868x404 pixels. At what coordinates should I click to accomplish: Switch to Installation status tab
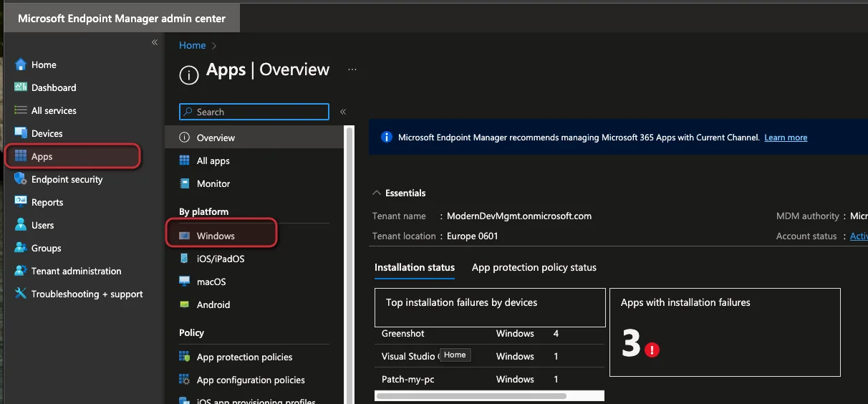point(415,267)
